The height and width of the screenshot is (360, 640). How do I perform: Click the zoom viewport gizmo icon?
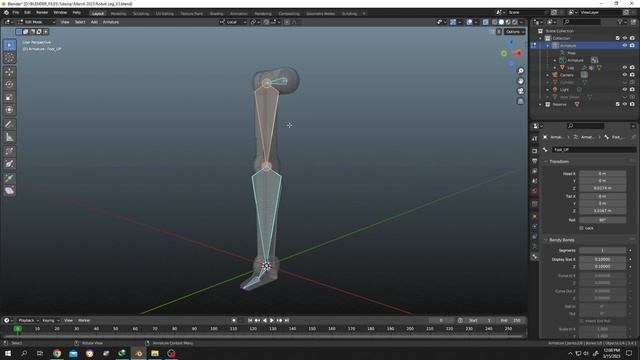(x=520, y=71)
